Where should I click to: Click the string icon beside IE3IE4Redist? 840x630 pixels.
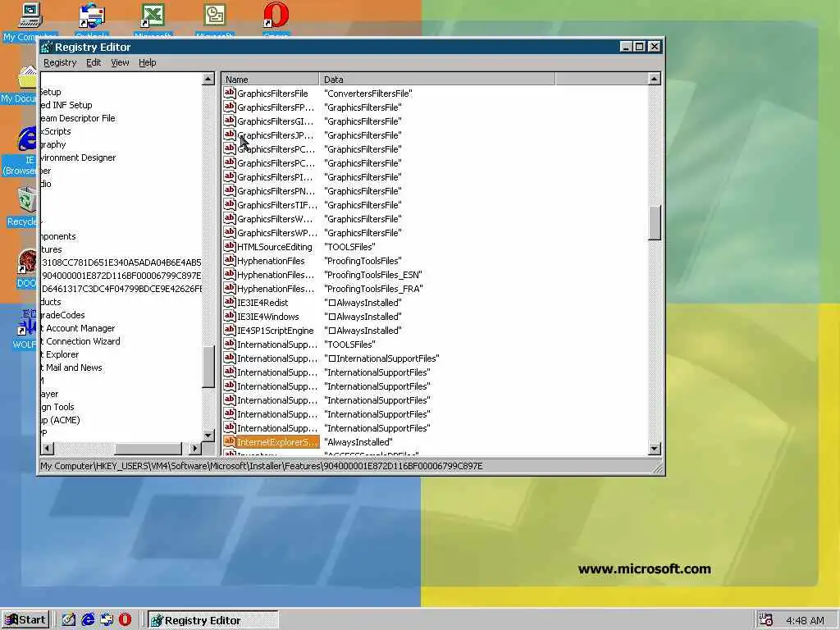tap(230, 302)
